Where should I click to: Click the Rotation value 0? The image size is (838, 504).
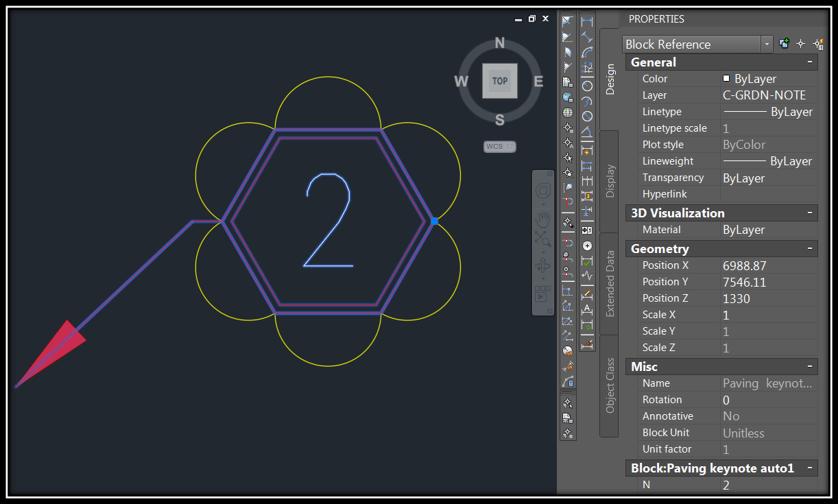point(726,400)
